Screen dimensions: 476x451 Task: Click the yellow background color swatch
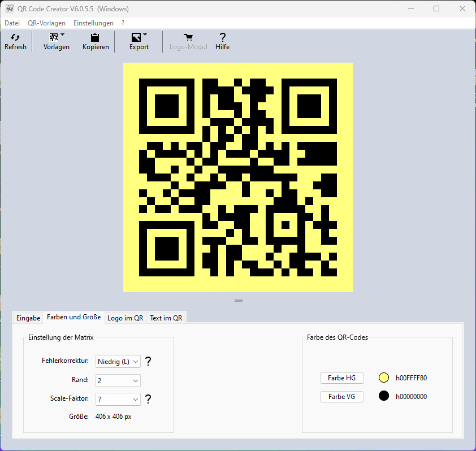point(384,378)
